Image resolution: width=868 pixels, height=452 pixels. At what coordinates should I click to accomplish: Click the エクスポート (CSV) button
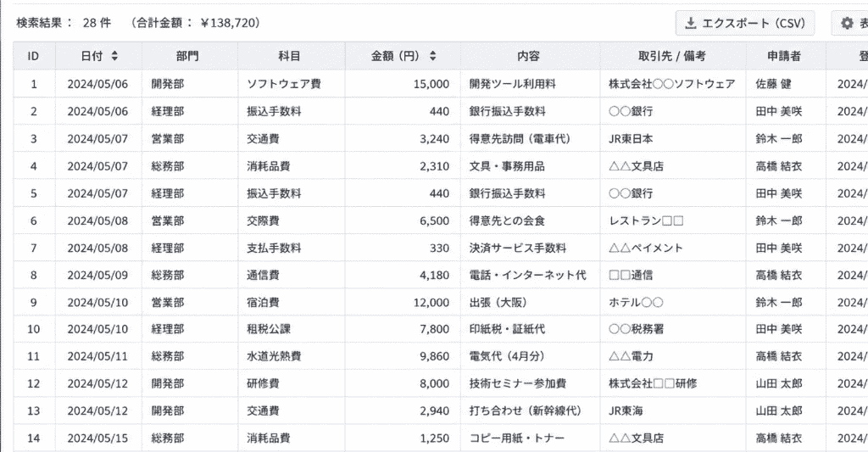(744, 23)
